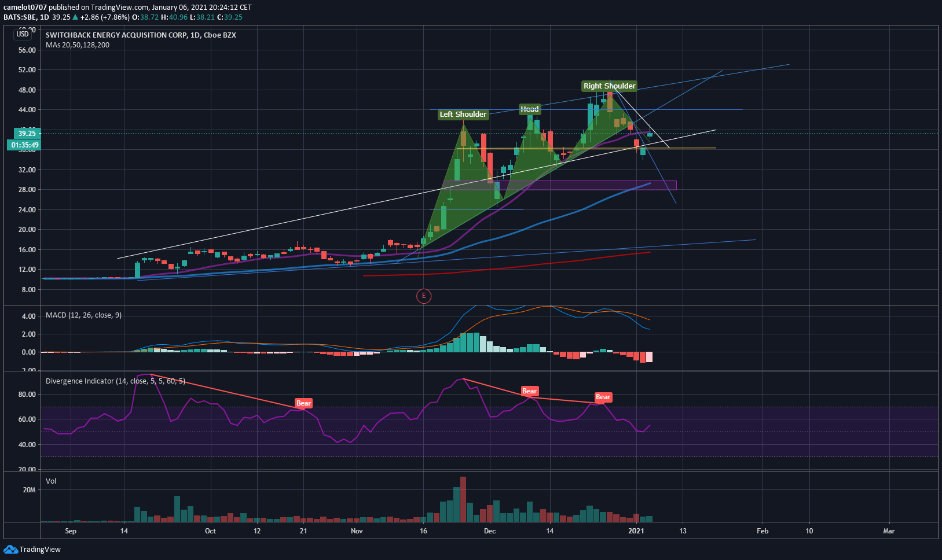Click the Bear divergence label near Dec 10
Viewport: 942px width, 560px height.
pyautogui.click(x=529, y=391)
